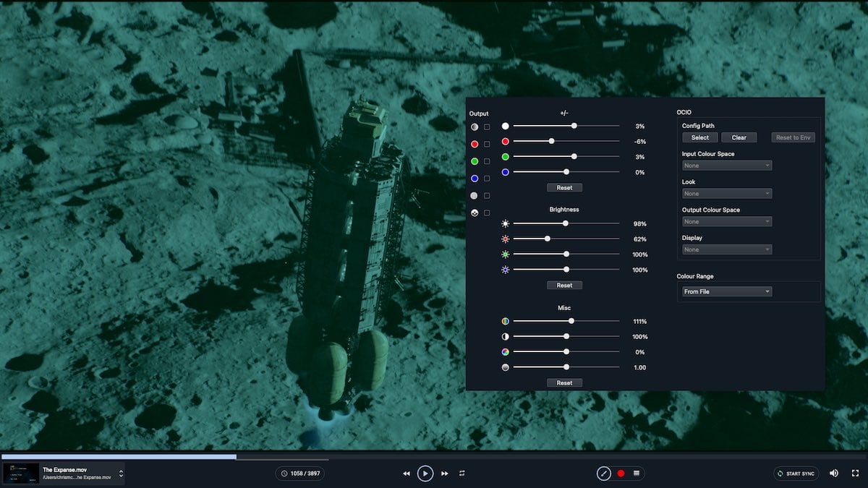Click the saturation slider at 111%
Screen dimensions: 868x488
pyautogui.click(x=571, y=321)
